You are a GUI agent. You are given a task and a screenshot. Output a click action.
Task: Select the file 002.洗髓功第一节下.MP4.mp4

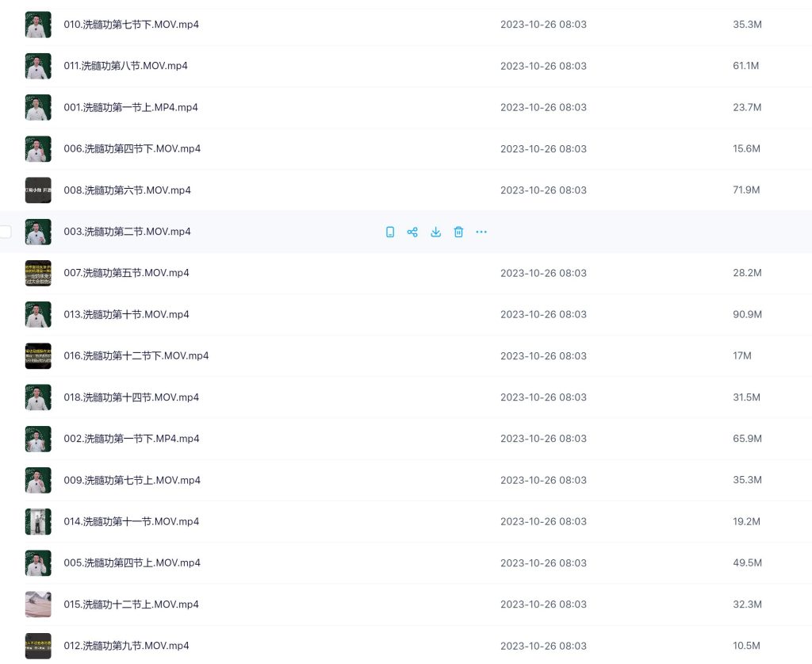coord(131,439)
